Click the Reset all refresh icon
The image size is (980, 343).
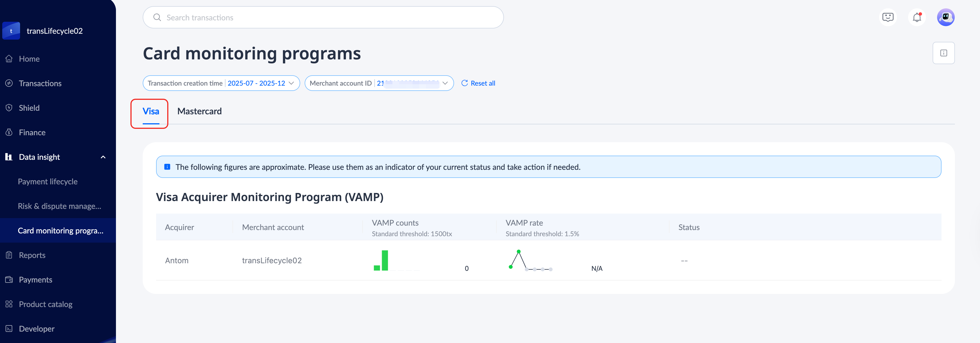click(464, 83)
